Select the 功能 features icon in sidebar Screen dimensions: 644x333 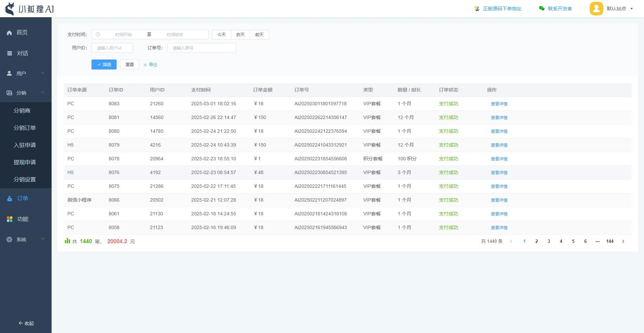9,219
